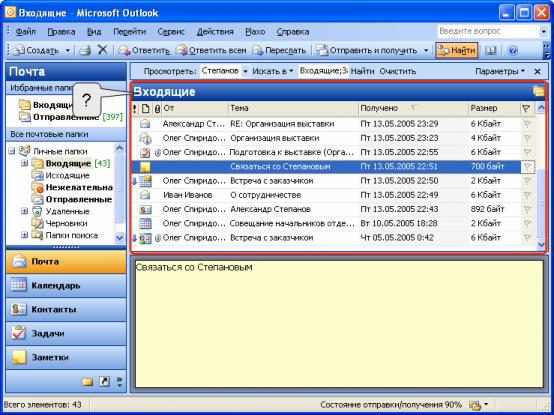The width and height of the screenshot is (554, 415).
Task: Toggle flag on RE: Организация выставки message
Action: click(x=527, y=124)
